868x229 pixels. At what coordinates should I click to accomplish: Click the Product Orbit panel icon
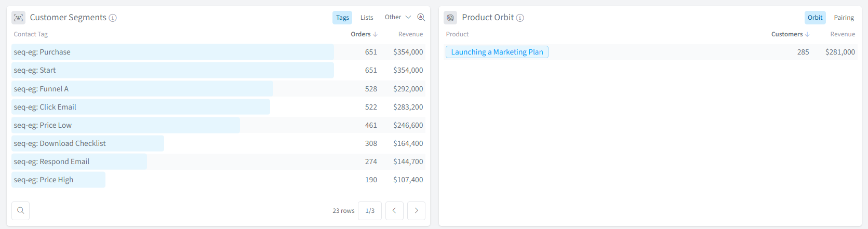click(x=450, y=18)
